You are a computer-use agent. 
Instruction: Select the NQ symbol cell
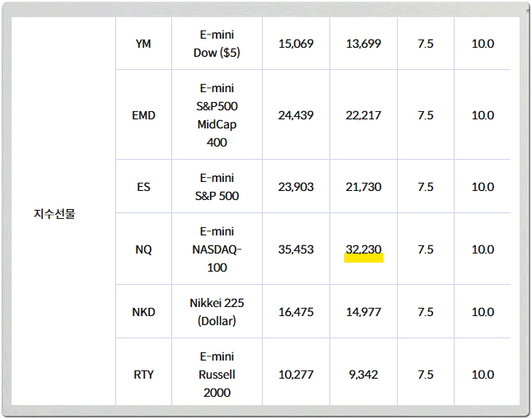(143, 249)
